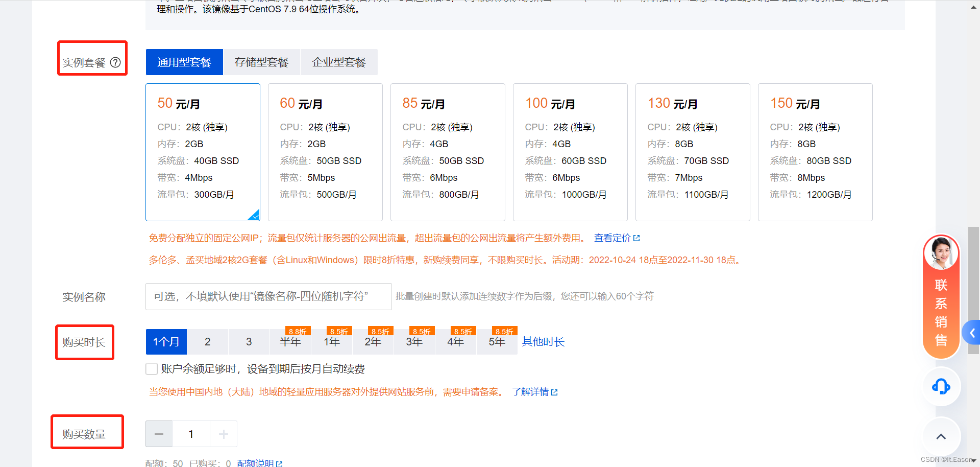This screenshot has height=467, width=980.
Task: Open the 查看定价 pricing link
Action: point(612,238)
